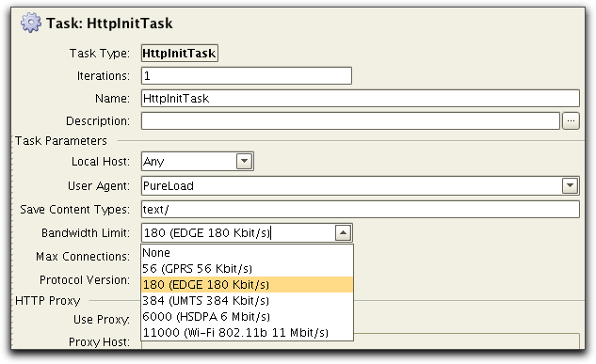Focus the Name field containing HttpInitTask

(361, 99)
